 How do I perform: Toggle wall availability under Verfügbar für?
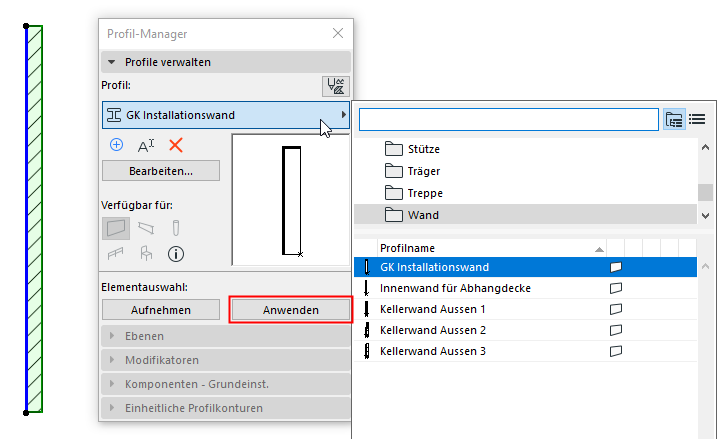pyautogui.click(x=116, y=228)
